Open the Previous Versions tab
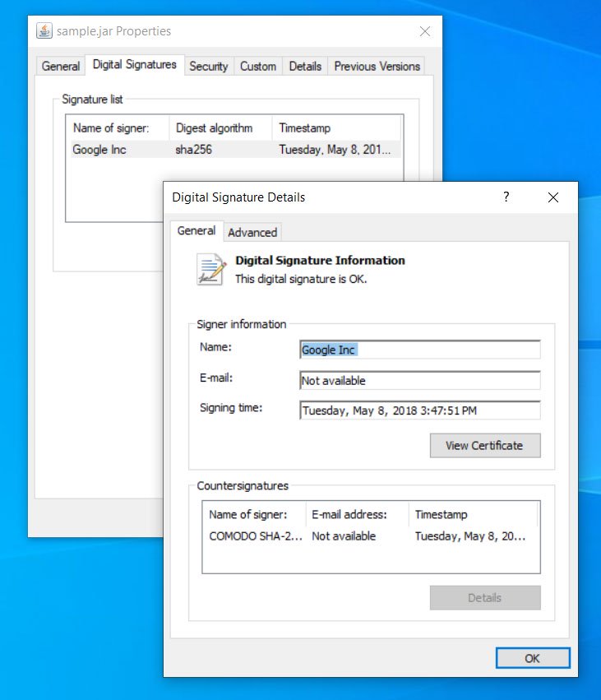Viewport: 601px width, 700px height. point(377,67)
